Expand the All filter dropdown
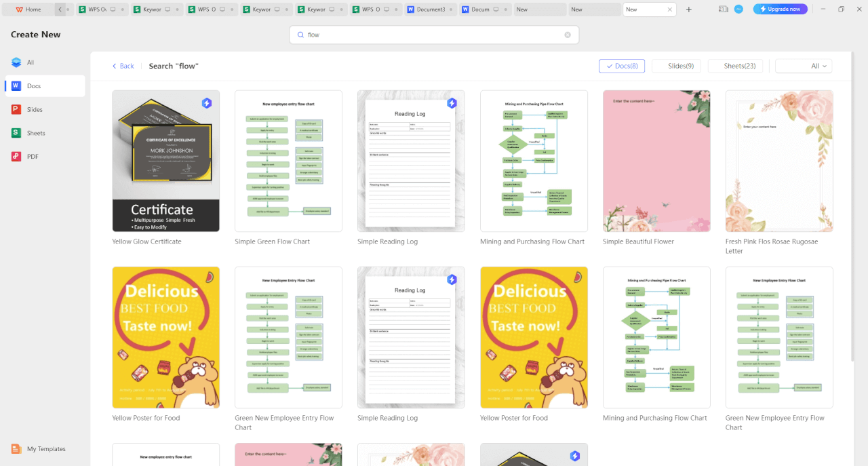This screenshot has height=466, width=868. [x=804, y=66]
